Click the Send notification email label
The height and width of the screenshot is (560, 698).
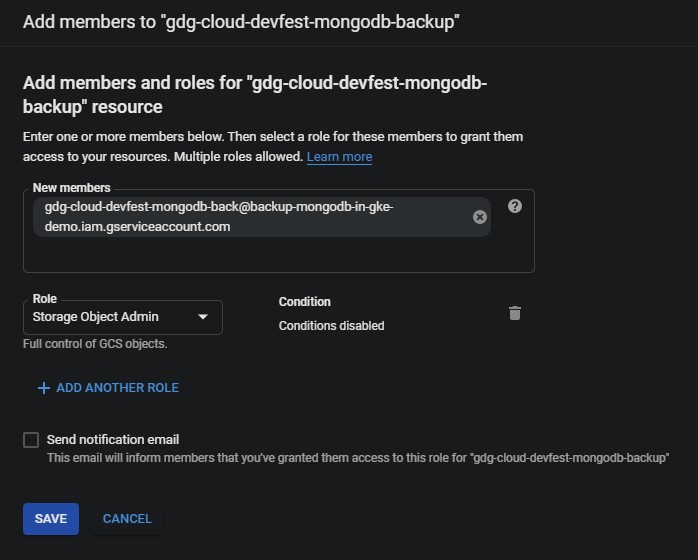click(113, 439)
